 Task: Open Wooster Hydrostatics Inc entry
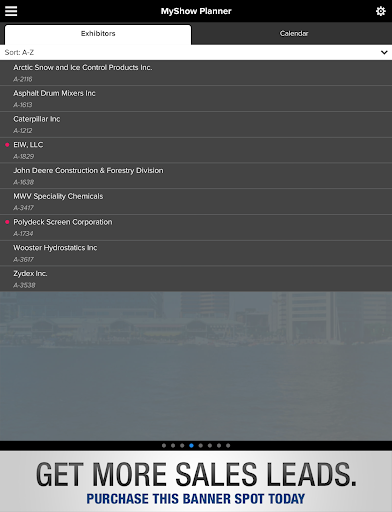point(196,253)
